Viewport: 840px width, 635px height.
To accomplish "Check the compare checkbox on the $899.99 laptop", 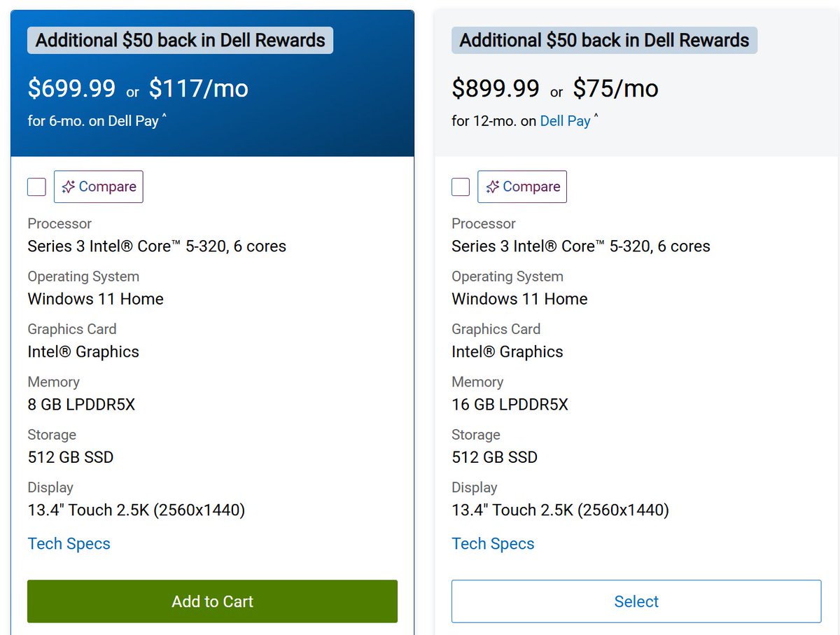I will point(461,187).
